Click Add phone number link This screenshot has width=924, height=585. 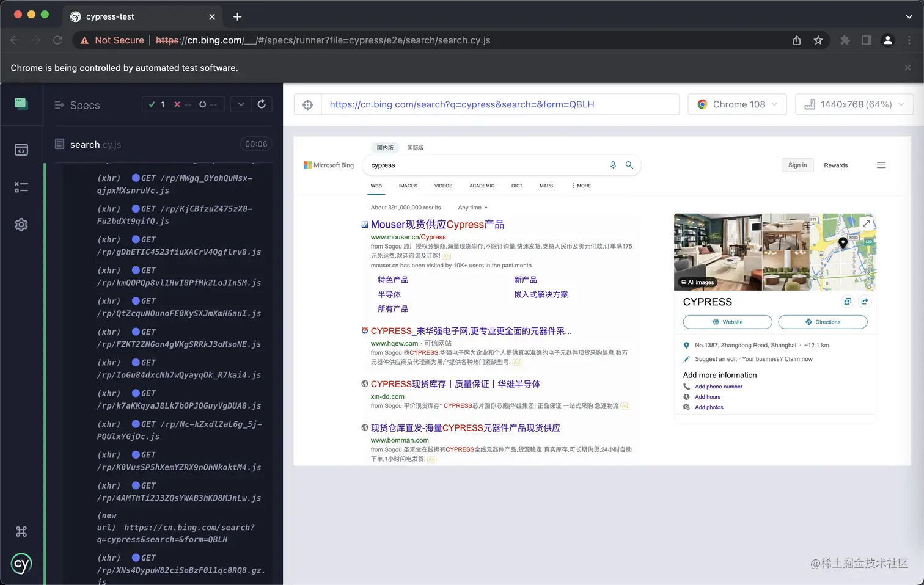pyautogui.click(x=719, y=387)
